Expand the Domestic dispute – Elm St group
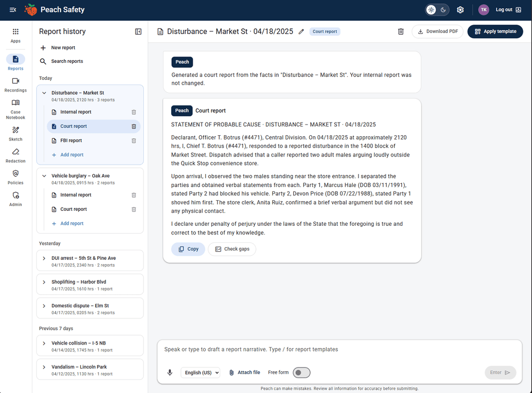The image size is (532, 393). 44,306
